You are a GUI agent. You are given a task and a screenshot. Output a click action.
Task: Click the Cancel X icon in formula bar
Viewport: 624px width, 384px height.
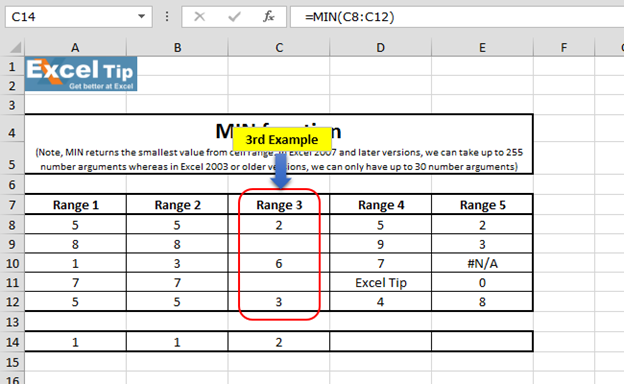[199, 17]
